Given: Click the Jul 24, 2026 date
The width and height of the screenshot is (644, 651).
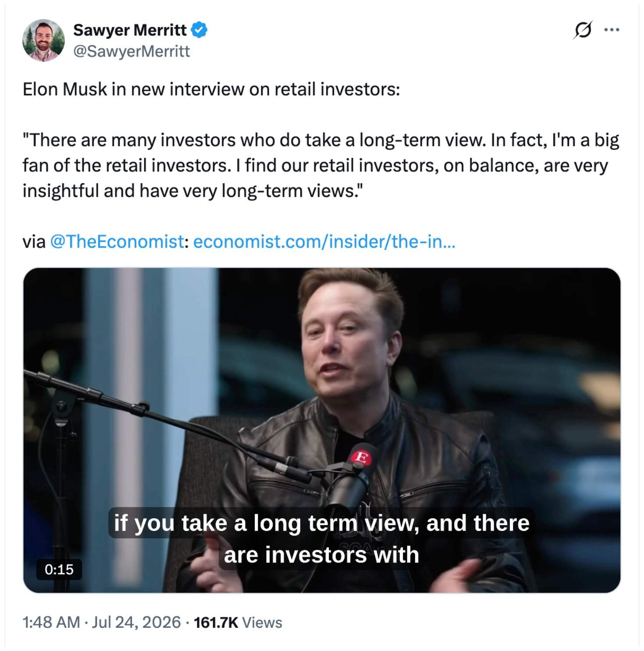Looking at the screenshot, I should 136,622.
